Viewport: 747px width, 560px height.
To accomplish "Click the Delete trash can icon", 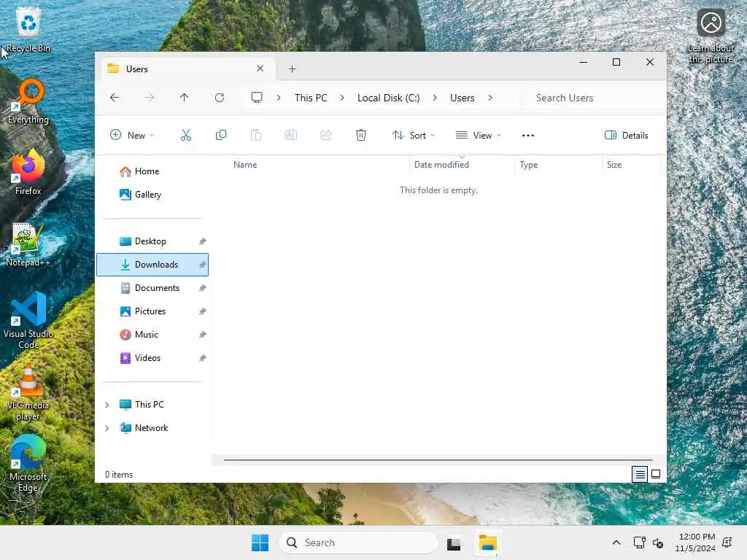I will [361, 135].
